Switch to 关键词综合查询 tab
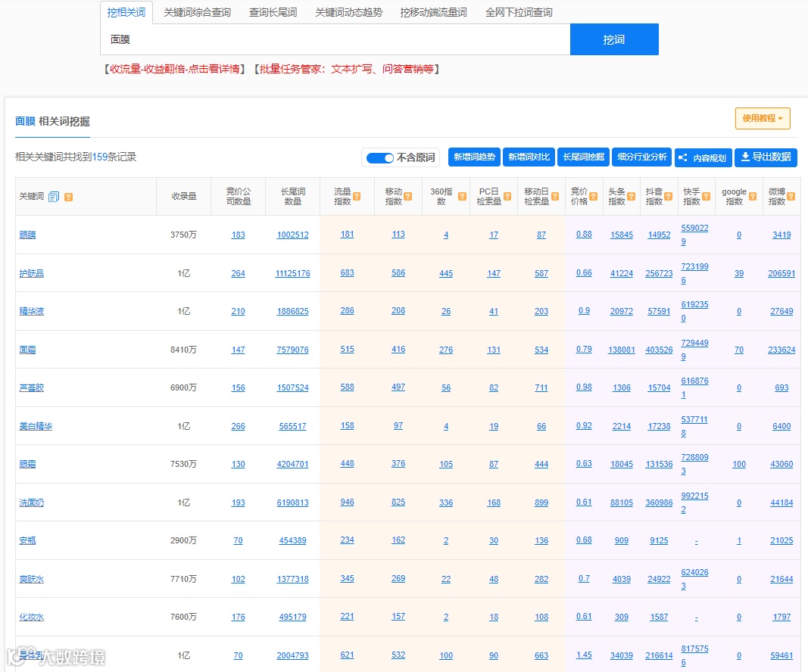Image resolution: width=808 pixels, height=672 pixels. coord(198,12)
